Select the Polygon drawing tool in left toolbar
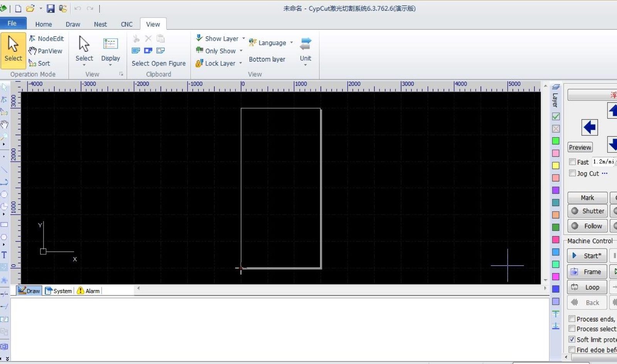Viewport: 617px width, 364px height. (x=4, y=237)
